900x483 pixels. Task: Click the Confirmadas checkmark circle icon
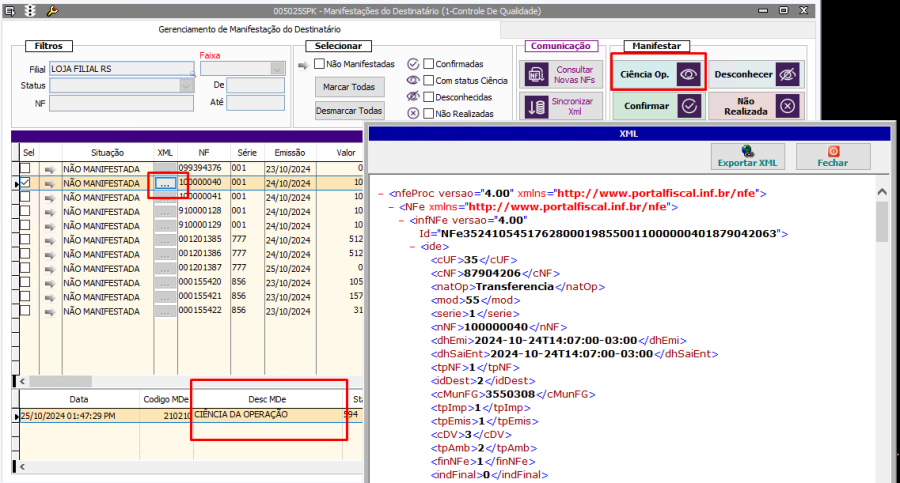pyautogui.click(x=413, y=64)
